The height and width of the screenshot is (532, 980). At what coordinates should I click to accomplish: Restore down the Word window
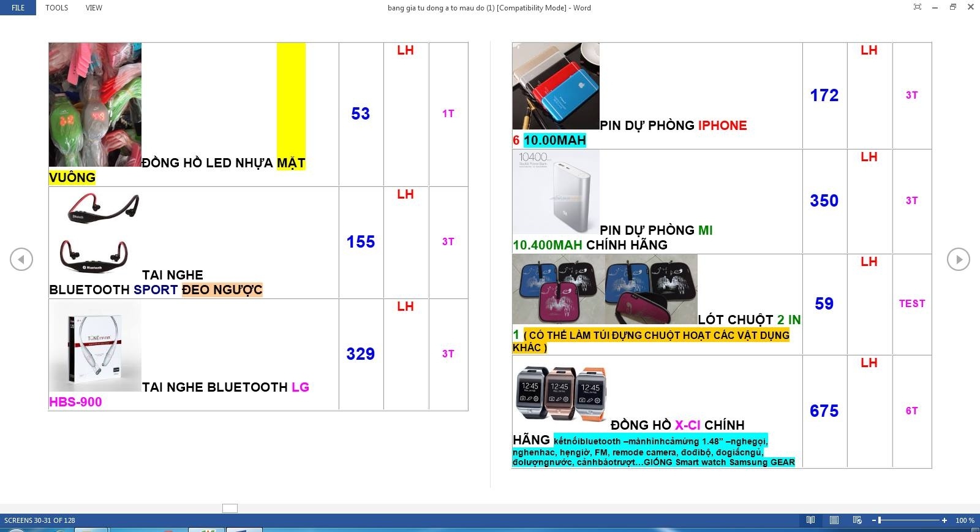953,7
